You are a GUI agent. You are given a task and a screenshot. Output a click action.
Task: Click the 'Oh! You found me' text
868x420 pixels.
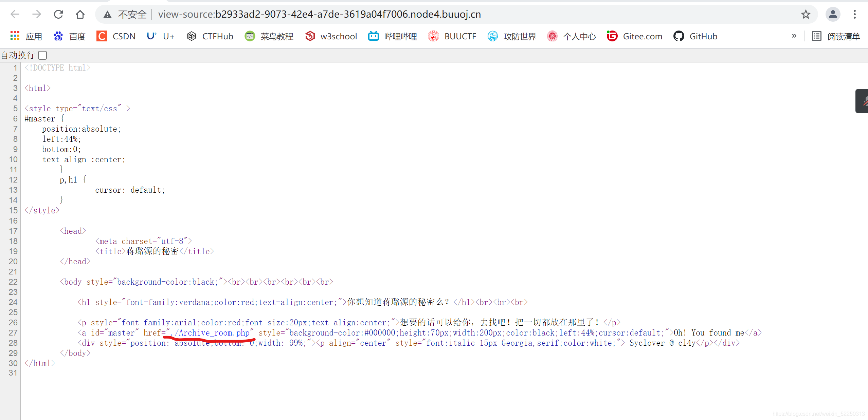(x=709, y=333)
